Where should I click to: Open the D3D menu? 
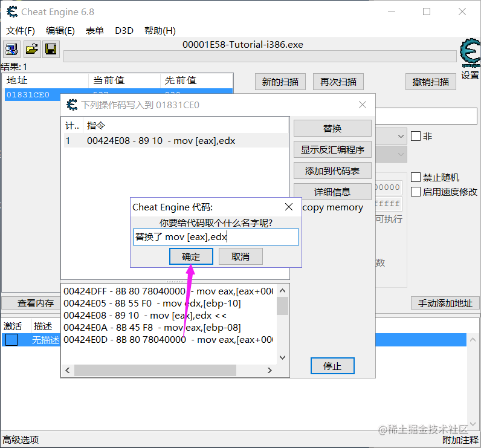tap(124, 31)
